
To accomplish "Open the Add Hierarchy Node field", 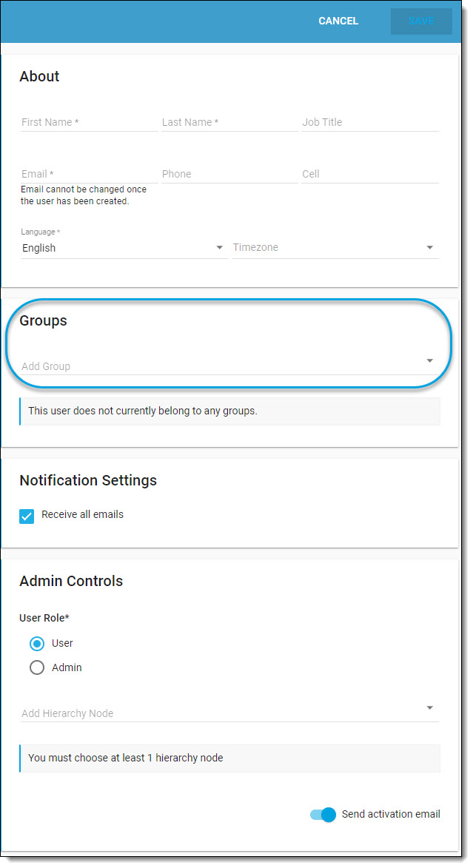I will coord(229,713).
